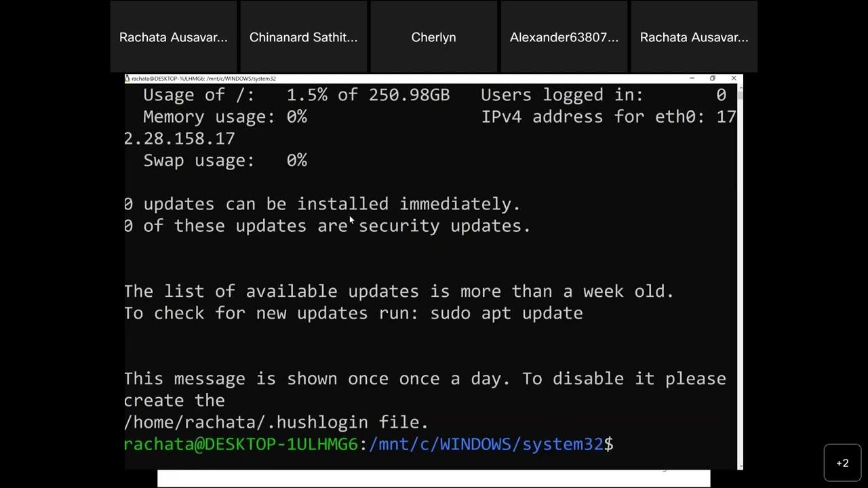This screenshot has width=868, height=488.
Task: Minimize the terminal window
Action: (x=692, y=79)
